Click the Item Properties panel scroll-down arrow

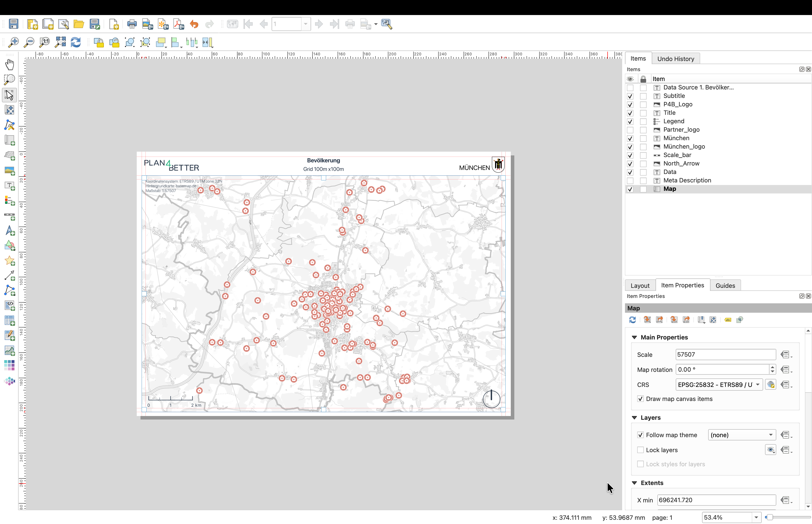[x=808, y=507]
